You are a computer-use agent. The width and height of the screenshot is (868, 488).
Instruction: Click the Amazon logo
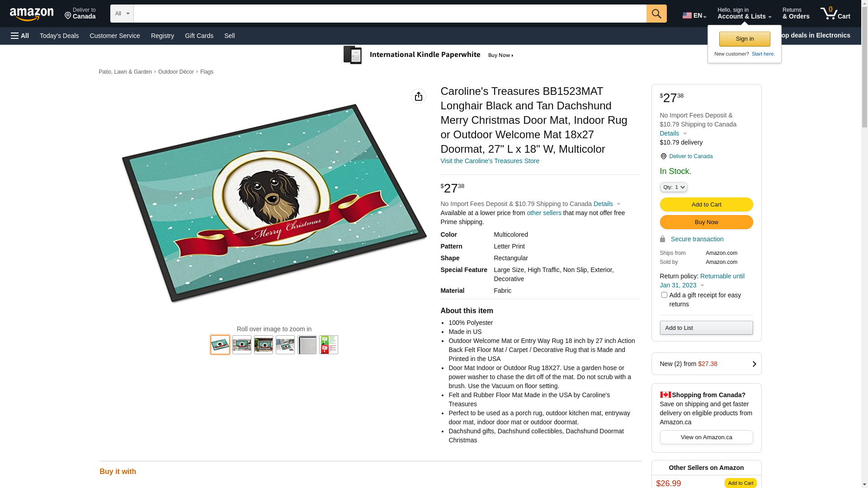(x=32, y=14)
